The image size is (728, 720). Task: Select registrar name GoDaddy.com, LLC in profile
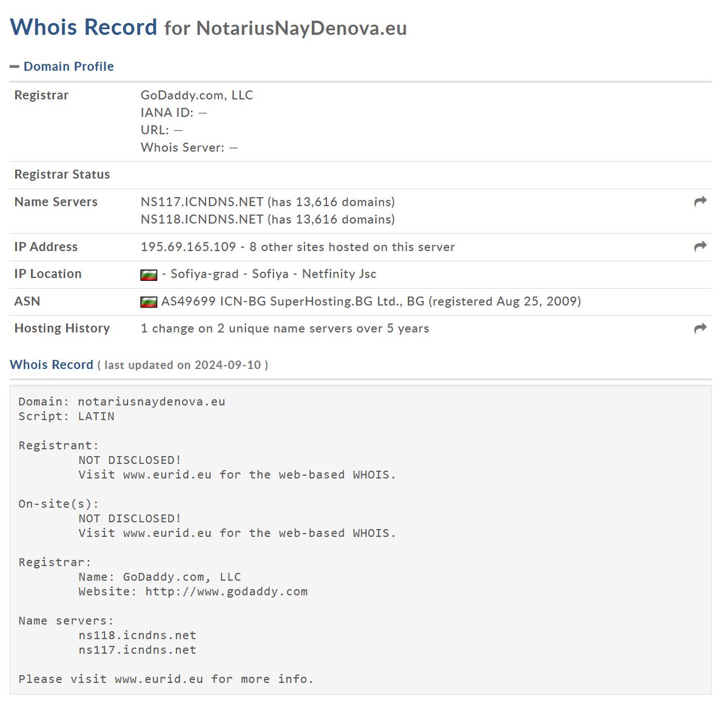[x=197, y=95]
